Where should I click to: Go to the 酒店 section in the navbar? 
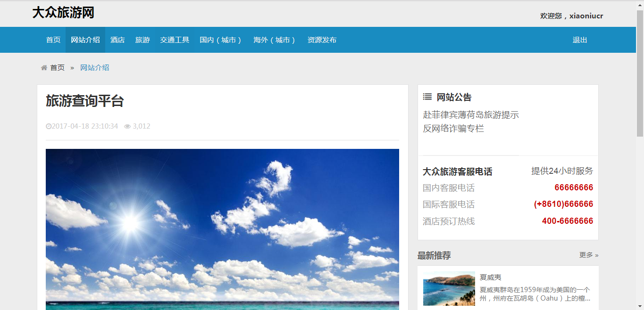(117, 40)
